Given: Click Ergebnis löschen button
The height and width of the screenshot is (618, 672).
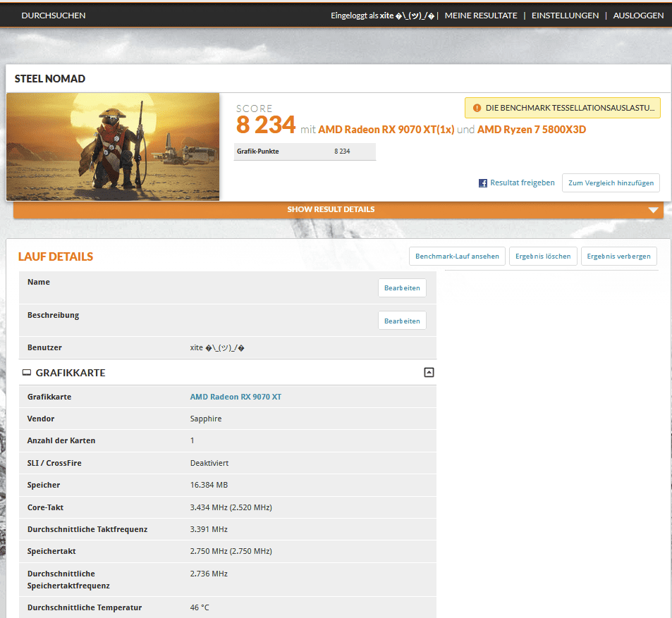Looking at the screenshot, I should click(x=543, y=256).
